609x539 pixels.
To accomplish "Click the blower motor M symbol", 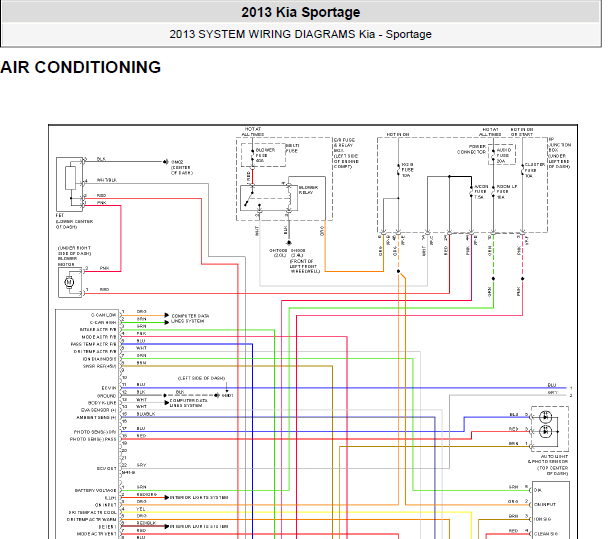I will click(69, 282).
